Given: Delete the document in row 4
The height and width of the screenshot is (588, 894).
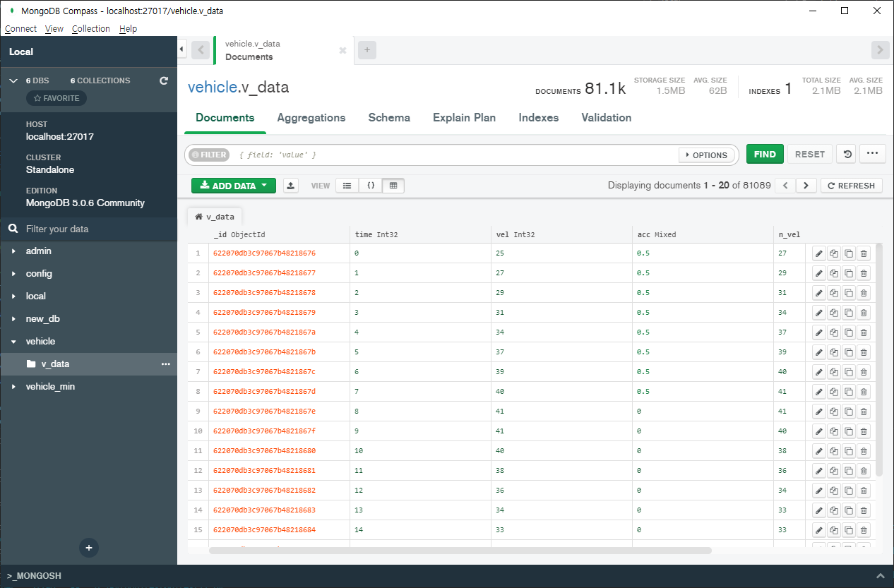Looking at the screenshot, I should click(864, 313).
